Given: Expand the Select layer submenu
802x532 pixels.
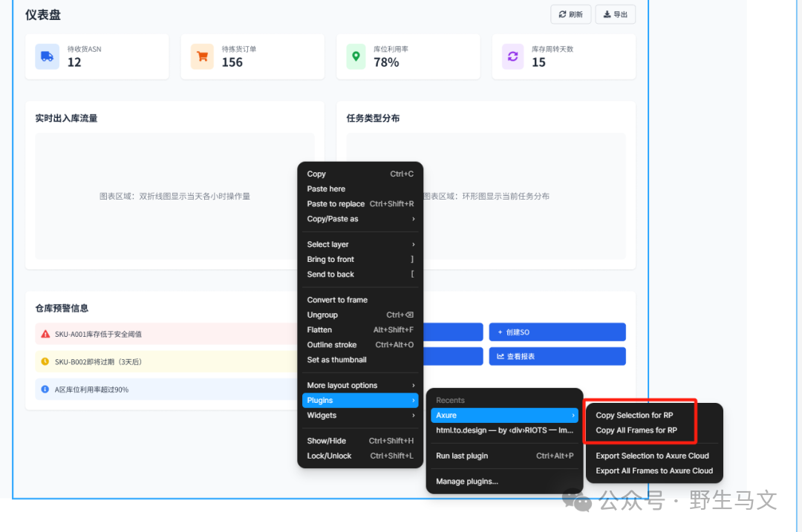Looking at the screenshot, I should 360,244.
